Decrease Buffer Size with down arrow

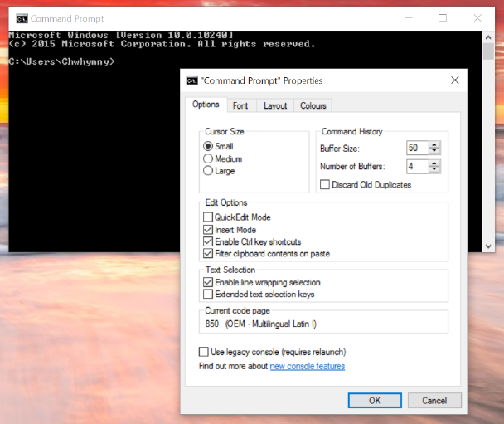pos(434,151)
